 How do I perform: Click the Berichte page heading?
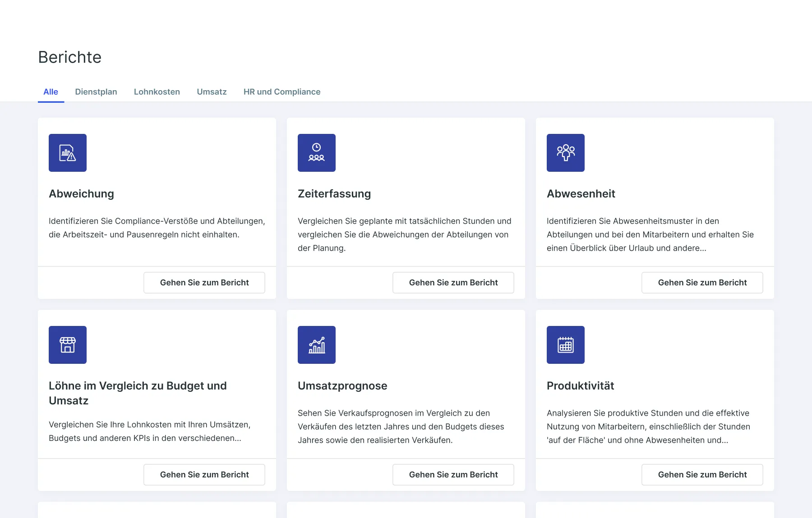[x=70, y=57]
